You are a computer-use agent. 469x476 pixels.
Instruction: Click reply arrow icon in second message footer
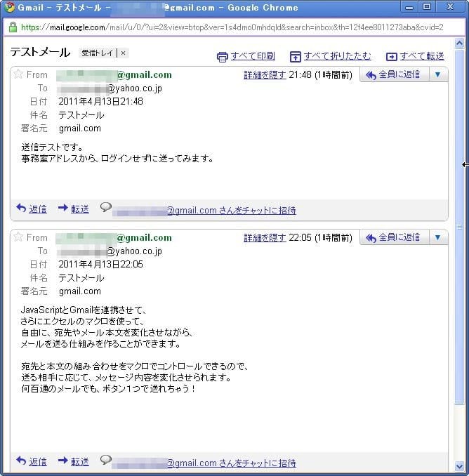21,461
